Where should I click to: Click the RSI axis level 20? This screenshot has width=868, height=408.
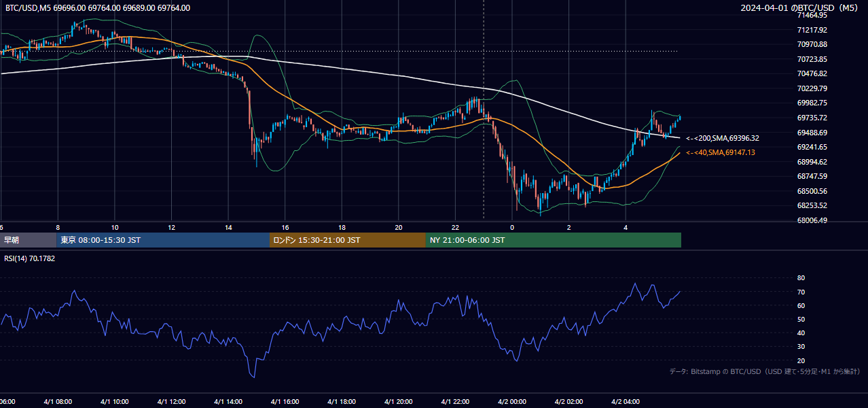(x=801, y=360)
